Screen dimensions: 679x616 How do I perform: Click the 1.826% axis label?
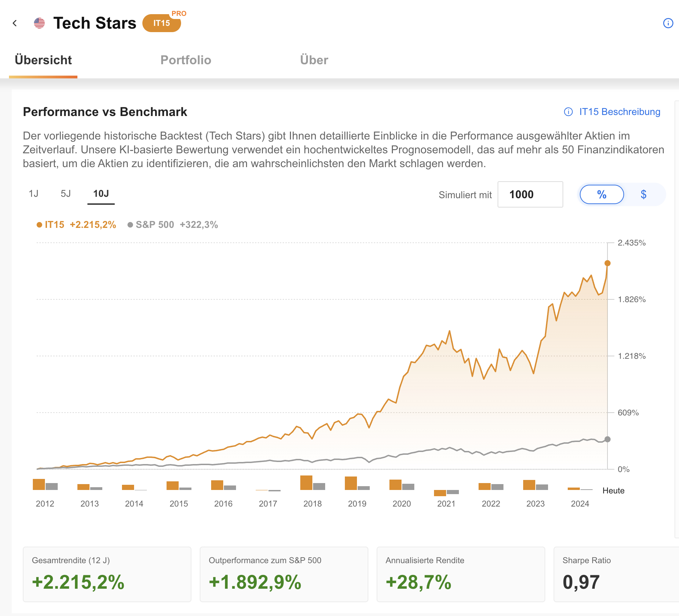point(632,299)
